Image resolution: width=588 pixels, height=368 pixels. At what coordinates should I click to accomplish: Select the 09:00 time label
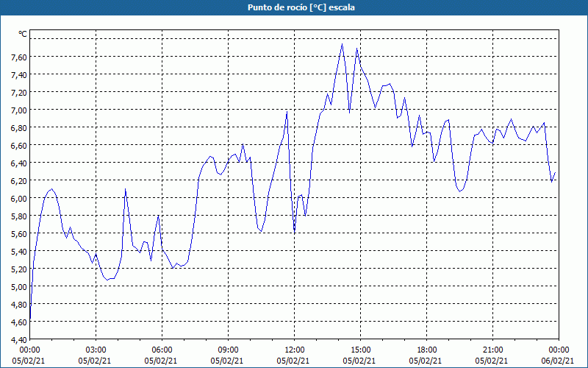point(228,350)
